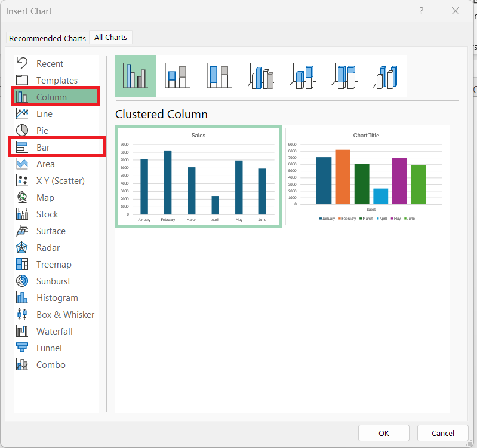Choose the Combo chart category
This screenshot has height=448, width=477.
pos(56,365)
